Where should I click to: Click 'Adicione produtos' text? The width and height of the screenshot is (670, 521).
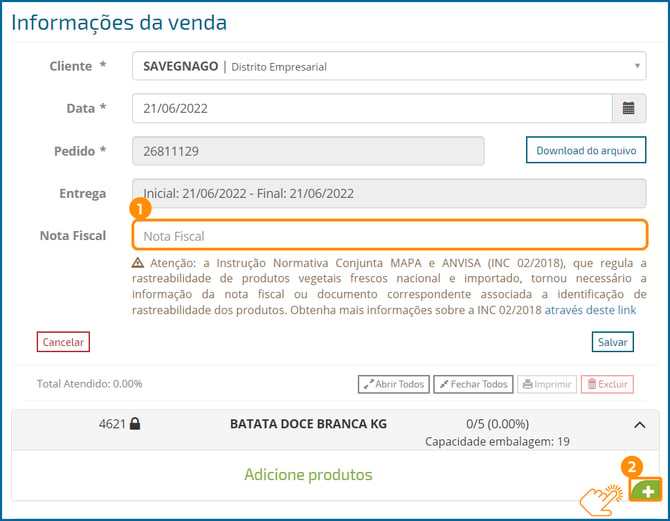click(x=308, y=474)
